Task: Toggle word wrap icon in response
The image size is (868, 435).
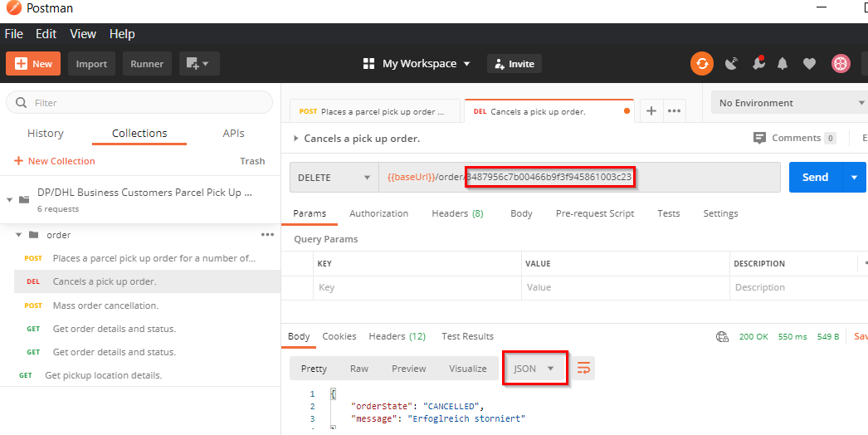Action: point(583,369)
